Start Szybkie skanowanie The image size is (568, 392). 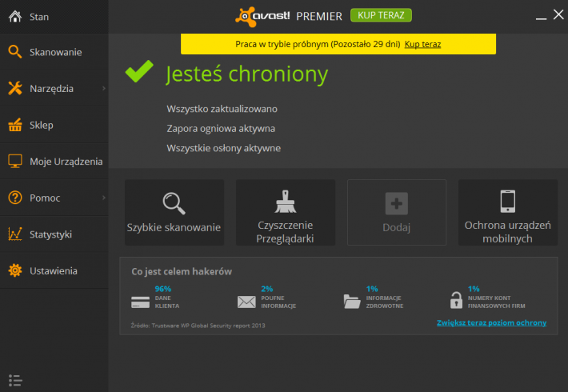point(174,213)
